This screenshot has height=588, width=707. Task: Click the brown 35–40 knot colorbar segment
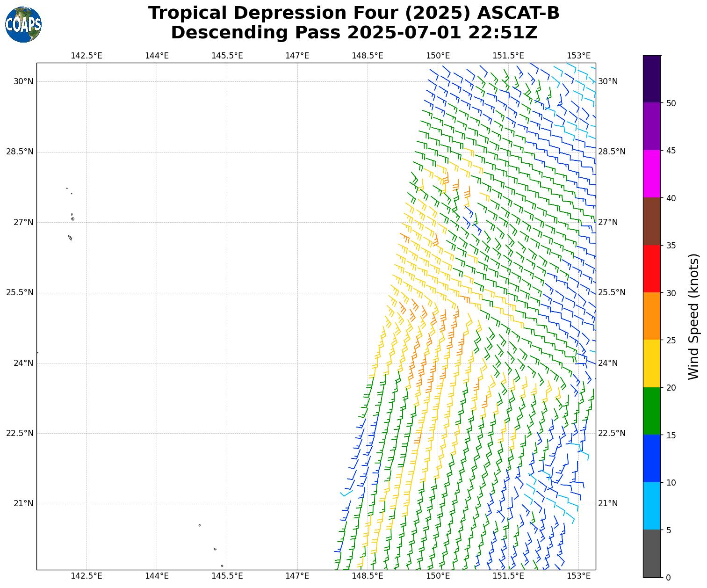coord(651,221)
